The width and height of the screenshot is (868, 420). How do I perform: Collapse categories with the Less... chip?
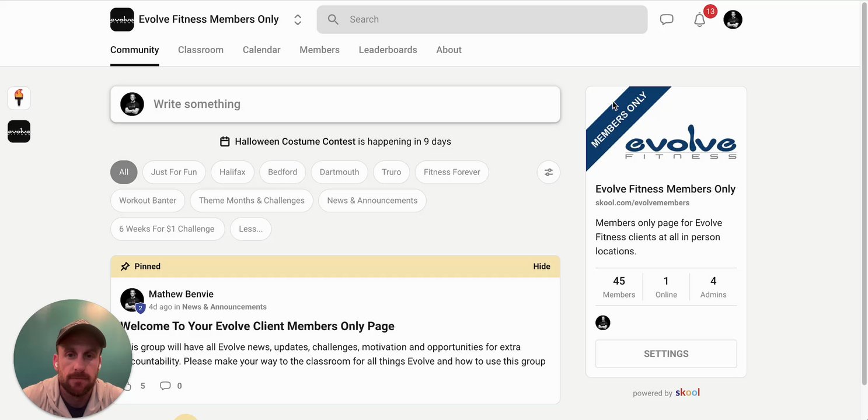(x=250, y=229)
